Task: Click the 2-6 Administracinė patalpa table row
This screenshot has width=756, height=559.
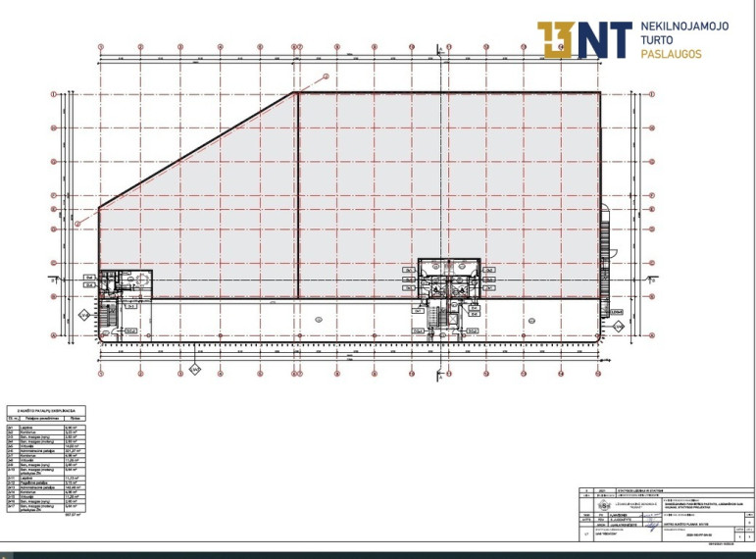Action: [46, 451]
